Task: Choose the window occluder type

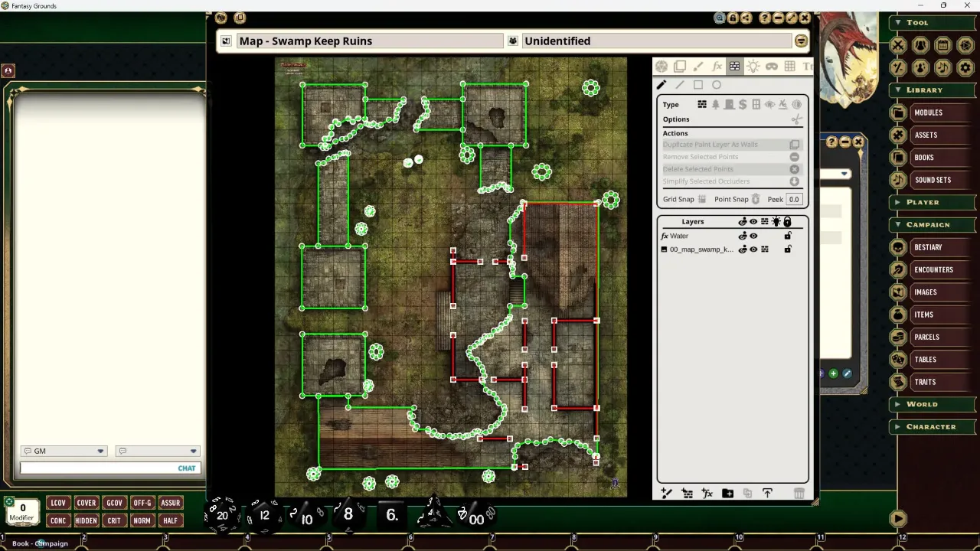Action: tap(756, 104)
